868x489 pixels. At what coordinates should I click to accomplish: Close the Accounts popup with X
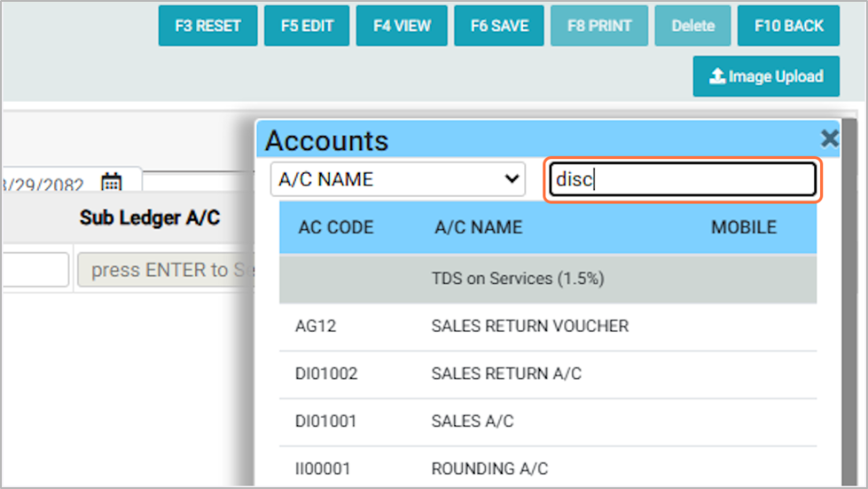829,138
